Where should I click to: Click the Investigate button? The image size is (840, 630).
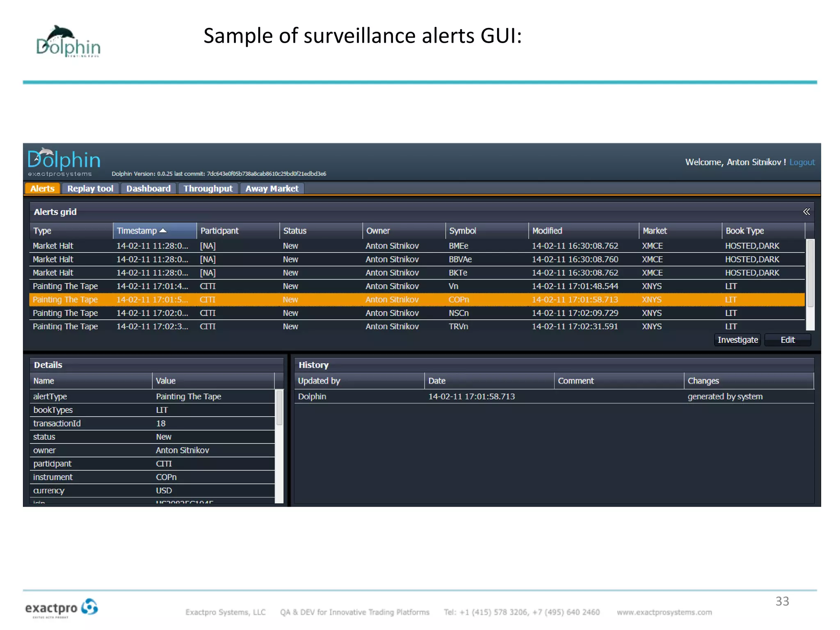[x=737, y=340]
